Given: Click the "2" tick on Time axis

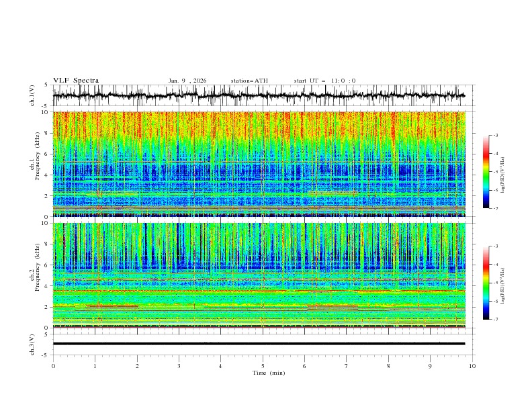Looking at the screenshot, I should coord(137,366).
